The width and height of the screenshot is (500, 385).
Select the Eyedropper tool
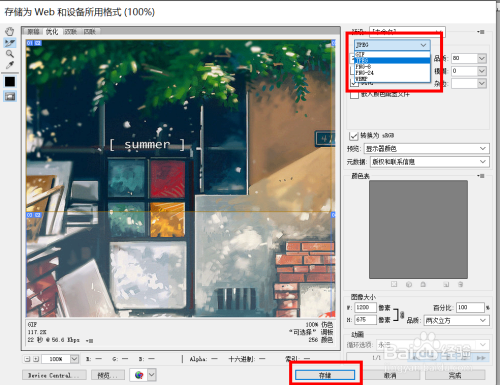(x=9, y=65)
